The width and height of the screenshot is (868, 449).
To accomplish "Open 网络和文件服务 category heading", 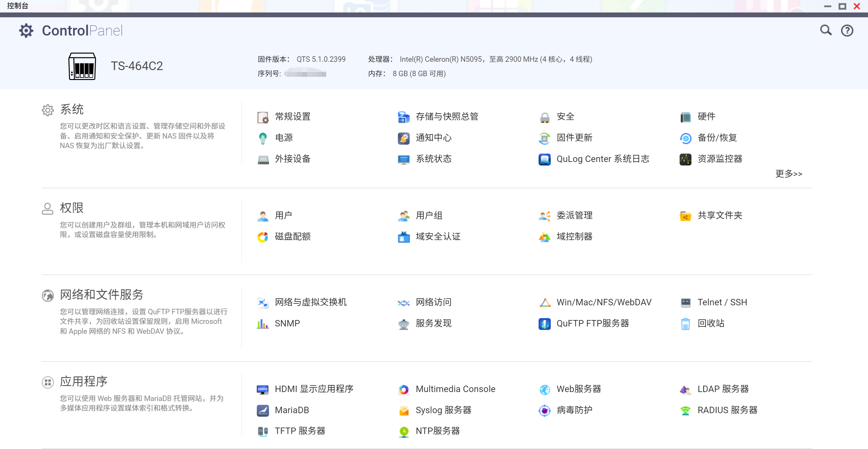I will pyautogui.click(x=101, y=294).
